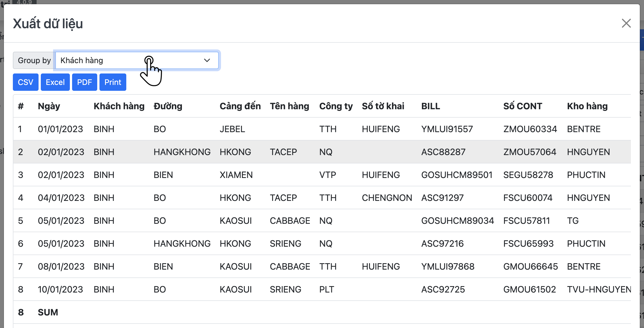
Task: Click the Đường column header
Action: tap(168, 106)
